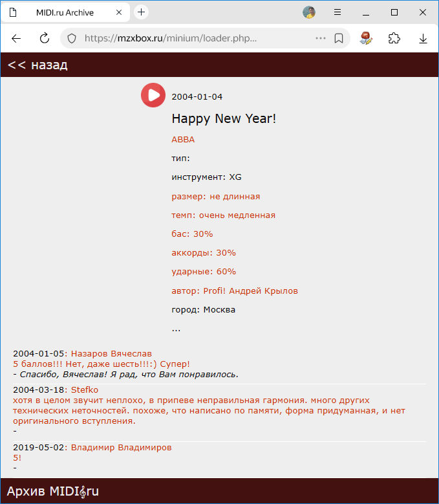Screen dimensions: 439x504
Task: Click the comment date 2019-05-02
Action: (x=39, y=448)
